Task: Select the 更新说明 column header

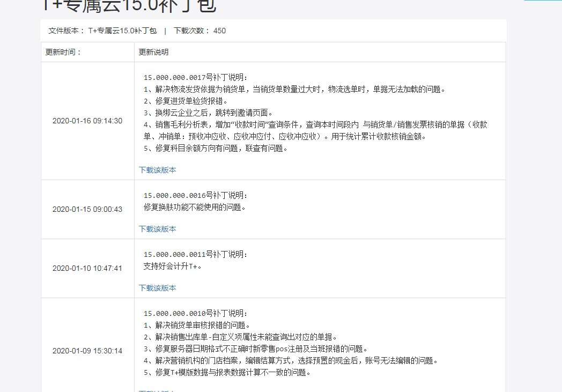Action: tap(153, 52)
